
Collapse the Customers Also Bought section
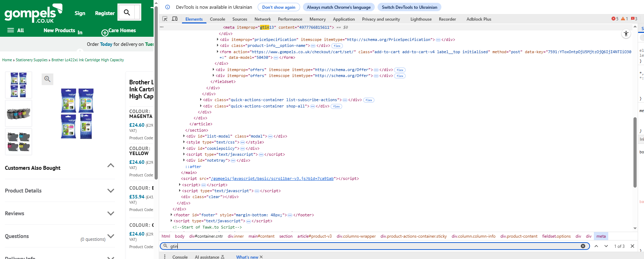[111, 166]
